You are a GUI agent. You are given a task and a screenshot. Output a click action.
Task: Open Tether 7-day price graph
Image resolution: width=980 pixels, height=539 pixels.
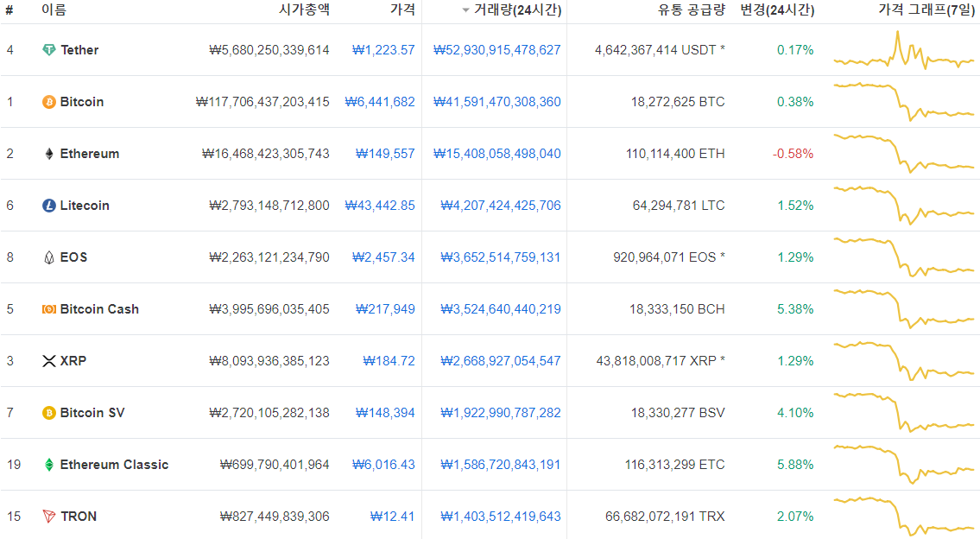point(904,50)
